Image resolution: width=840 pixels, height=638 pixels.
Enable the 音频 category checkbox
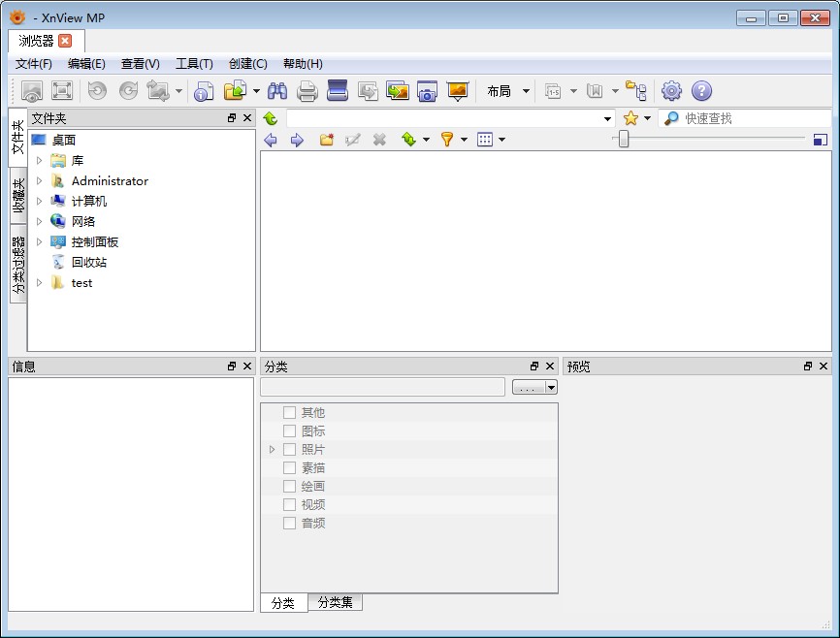[x=289, y=523]
